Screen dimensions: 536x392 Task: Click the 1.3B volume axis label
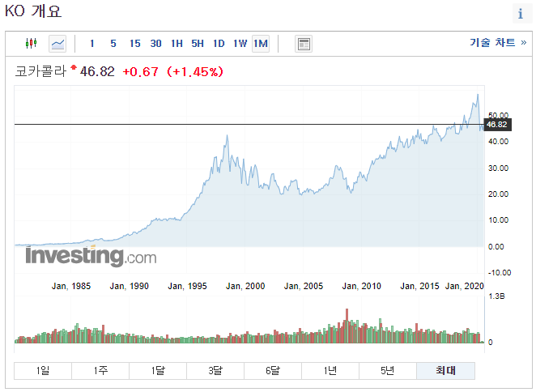(x=496, y=296)
